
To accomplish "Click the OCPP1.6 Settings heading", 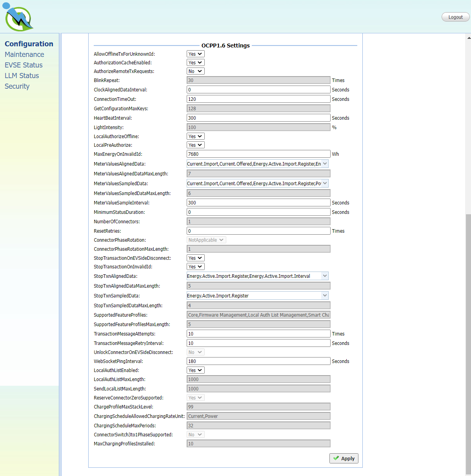I will coord(225,46).
